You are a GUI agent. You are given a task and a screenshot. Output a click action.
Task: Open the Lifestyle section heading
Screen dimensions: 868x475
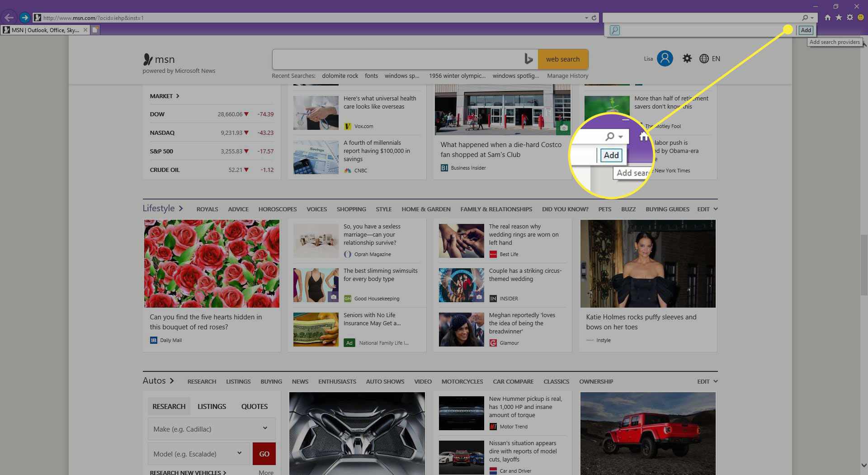coord(163,208)
